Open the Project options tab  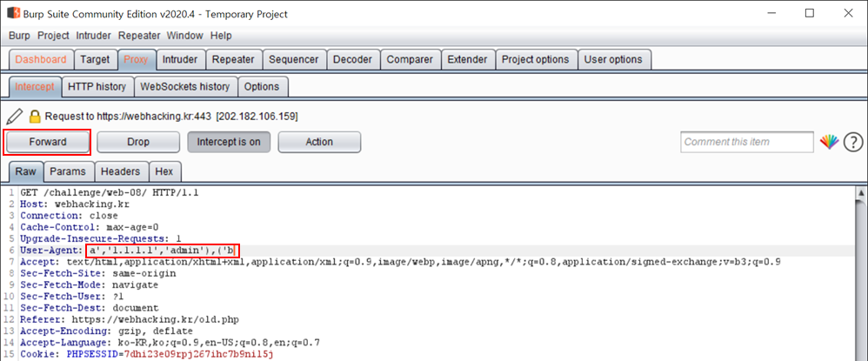pos(535,60)
